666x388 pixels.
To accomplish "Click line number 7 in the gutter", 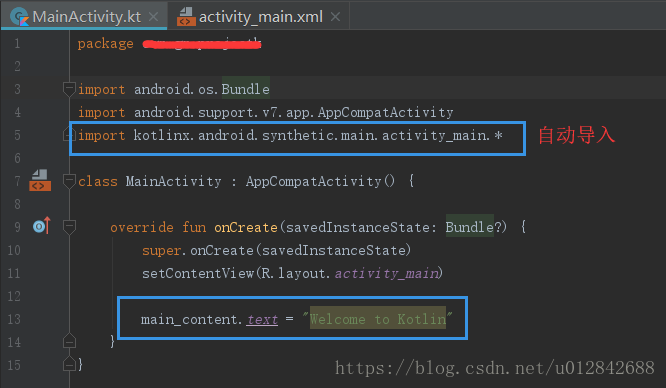I will (17, 181).
